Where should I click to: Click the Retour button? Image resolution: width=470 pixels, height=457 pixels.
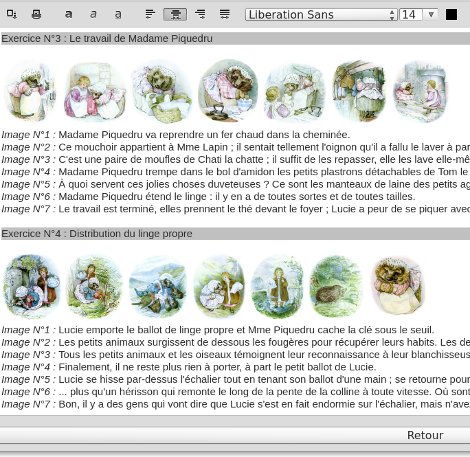(x=425, y=435)
